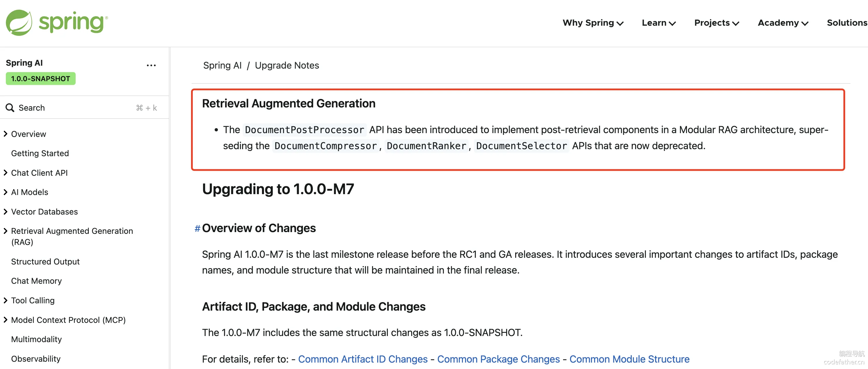The image size is (868, 369).
Task: Expand the Vector Databases chevron
Action: click(x=5, y=212)
